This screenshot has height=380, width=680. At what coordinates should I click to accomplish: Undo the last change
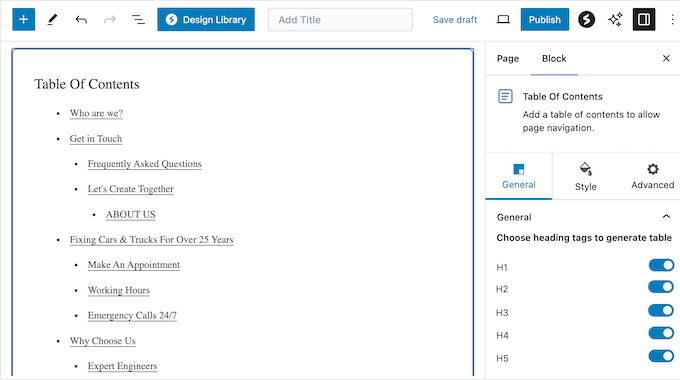[x=81, y=20]
